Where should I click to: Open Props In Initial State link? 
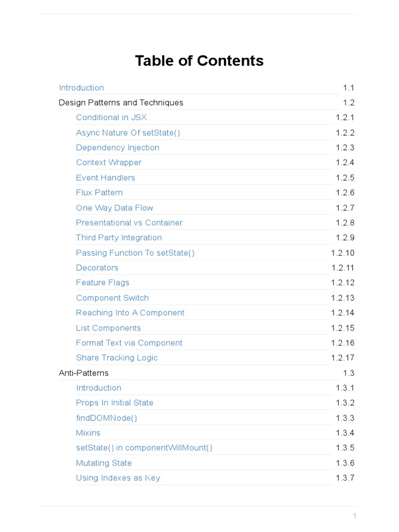(114, 403)
